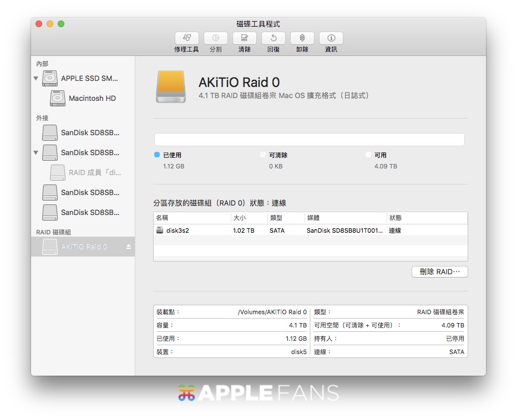Click the large yellow AKiTiO Raid 0 drive icon
The width and height of the screenshot is (517, 420).
click(170, 86)
